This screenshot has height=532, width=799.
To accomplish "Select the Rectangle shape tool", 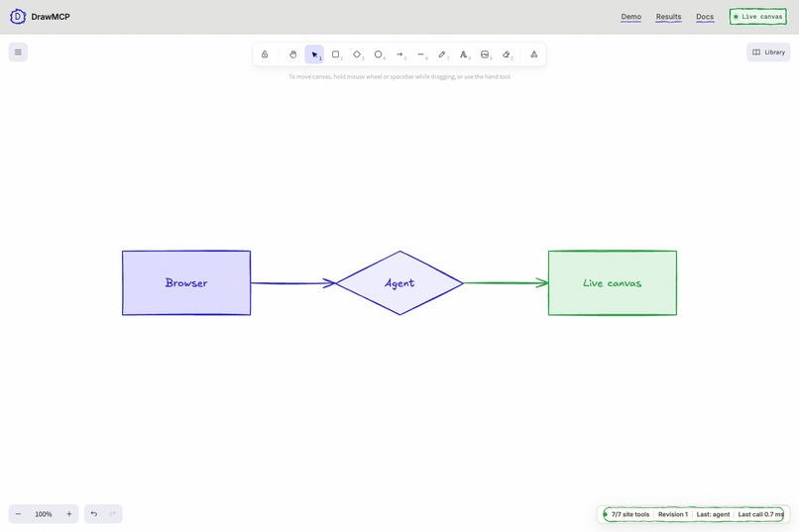I will pyautogui.click(x=336, y=54).
